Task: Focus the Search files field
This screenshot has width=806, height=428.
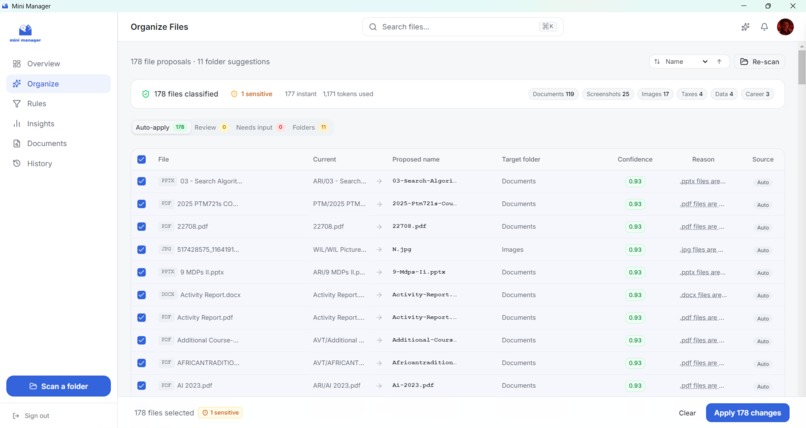Action: (462, 27)
